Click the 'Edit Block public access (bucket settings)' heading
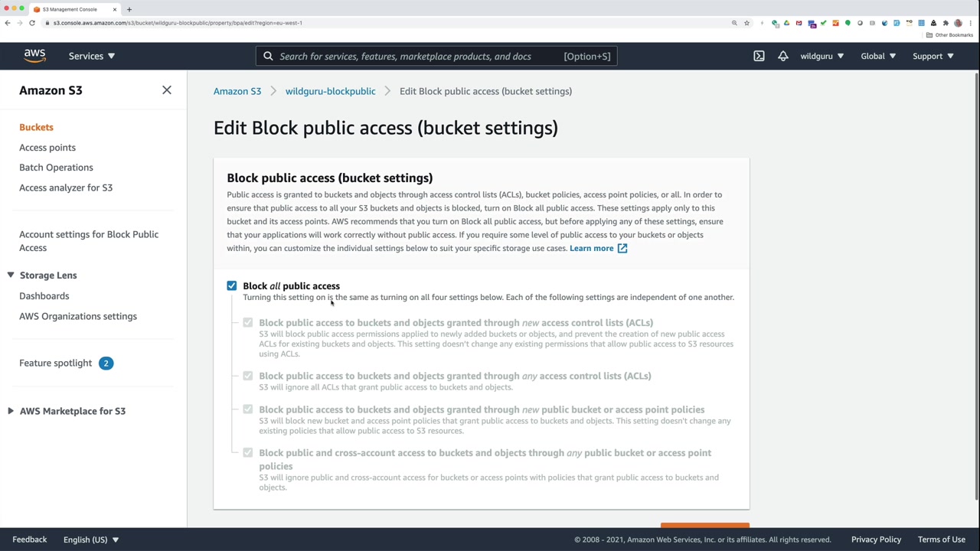The height and width of the screenshot is (551, 980). (x=386, y=128)
